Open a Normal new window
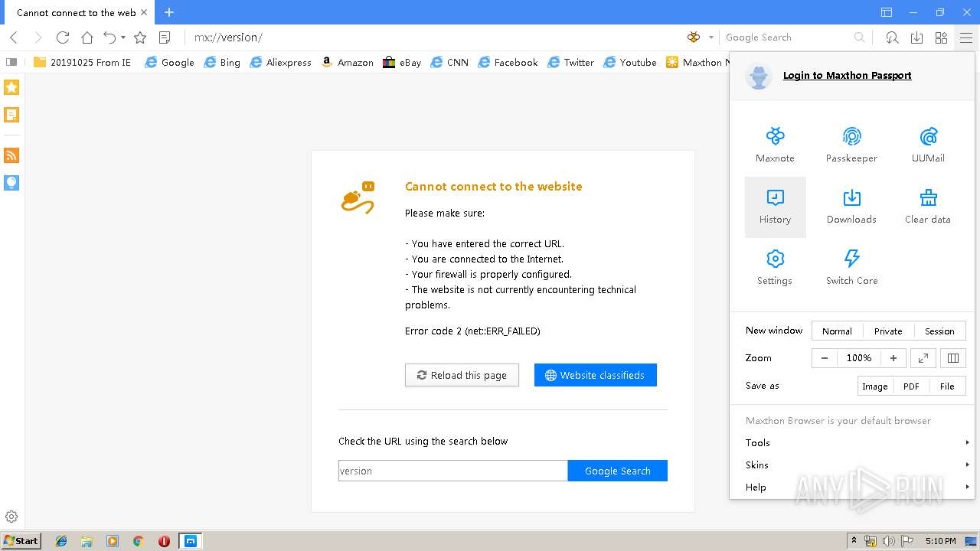This screenshot has height=551, width=980. tap(837, 331)
